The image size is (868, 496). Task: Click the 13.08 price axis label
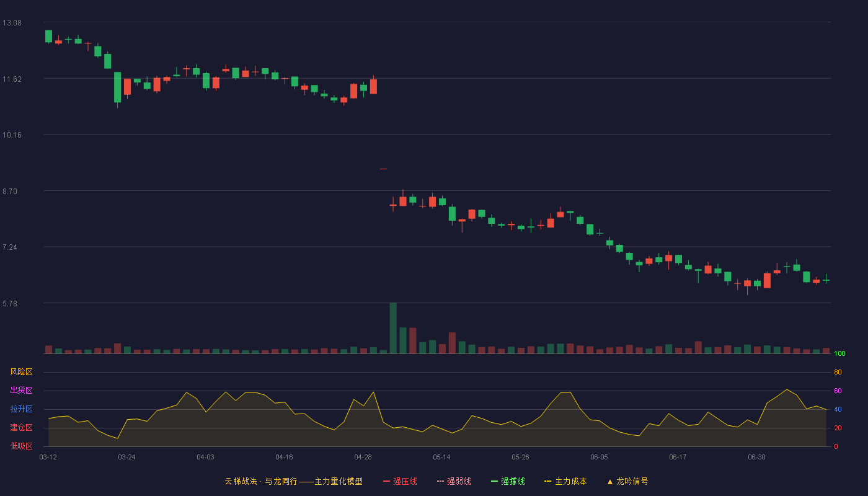12,23
